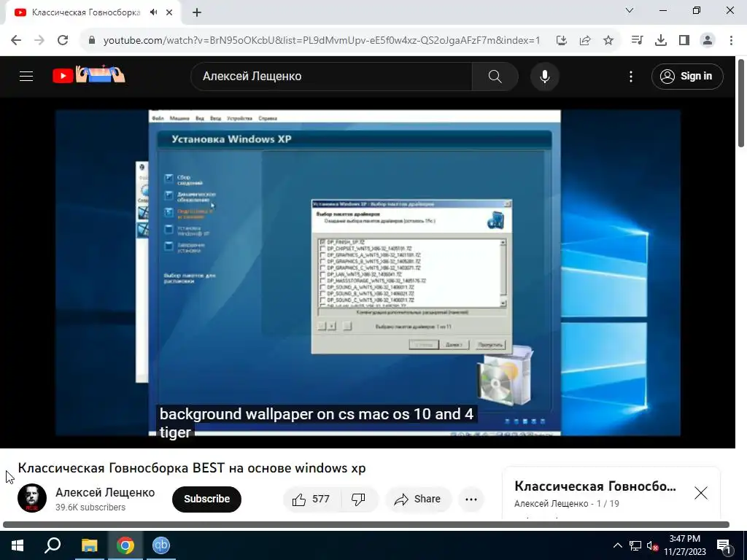Install app icon in the address bar
This screenshot has height=560, width=747.
[x=562, y=41]
